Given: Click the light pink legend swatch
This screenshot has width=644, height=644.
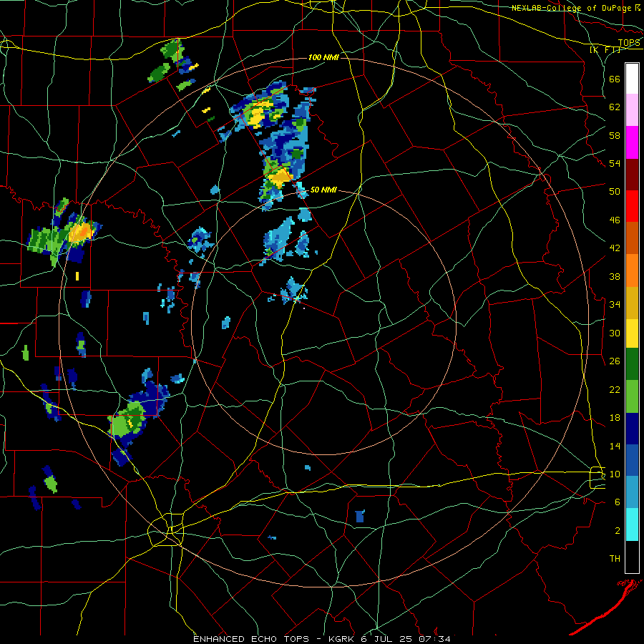Looking at the screenshot, I should [632, 110].
